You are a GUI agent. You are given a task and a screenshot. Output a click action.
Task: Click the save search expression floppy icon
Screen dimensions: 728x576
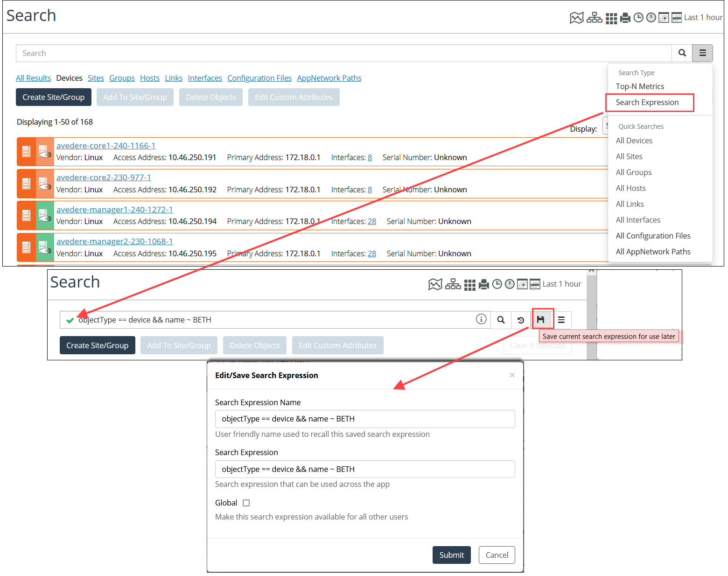click(x=540, y=320)
